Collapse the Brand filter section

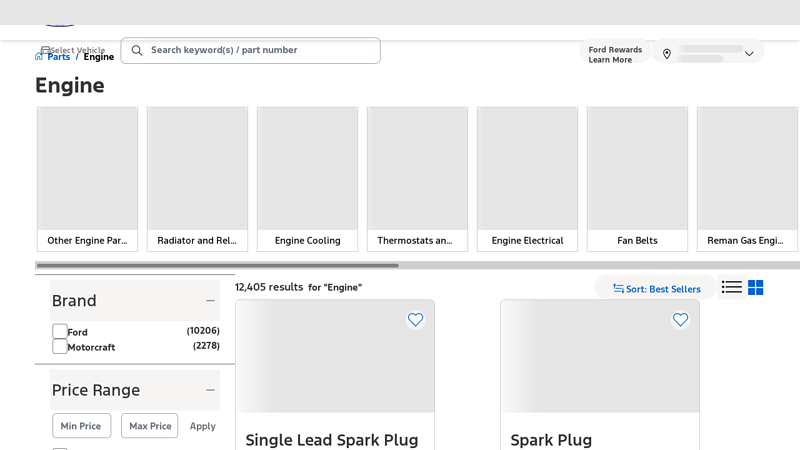[x=210, y=301]
